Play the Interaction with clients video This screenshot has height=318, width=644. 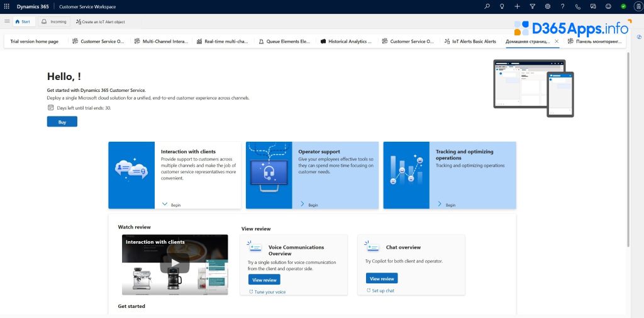point(175,263)
